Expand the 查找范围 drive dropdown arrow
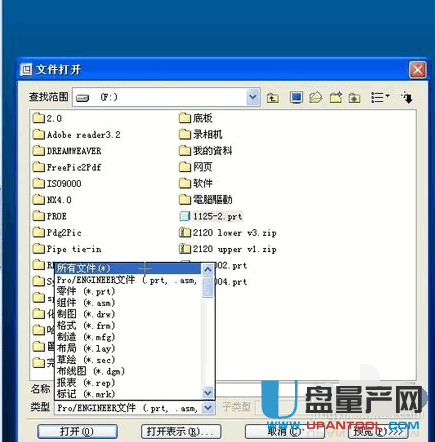The width and height of the screenshot is (435, 442). pyautogui.click(x=253, y=97)
